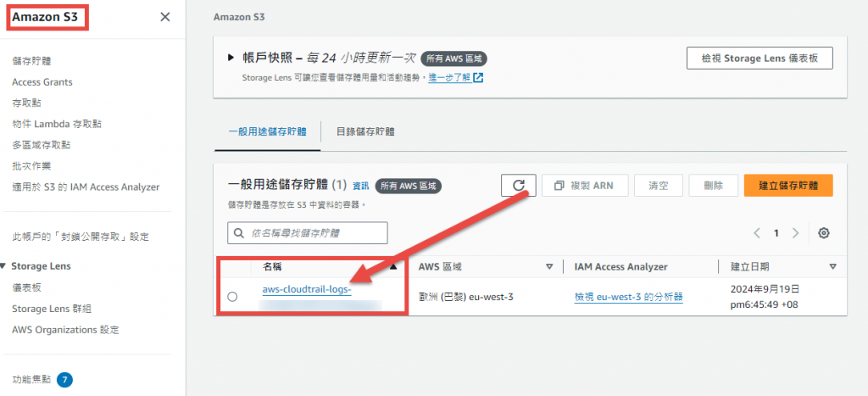The image size is (868, 396).
Task: Click the external link icon after 進一步了解
Action: coord(478,77)
